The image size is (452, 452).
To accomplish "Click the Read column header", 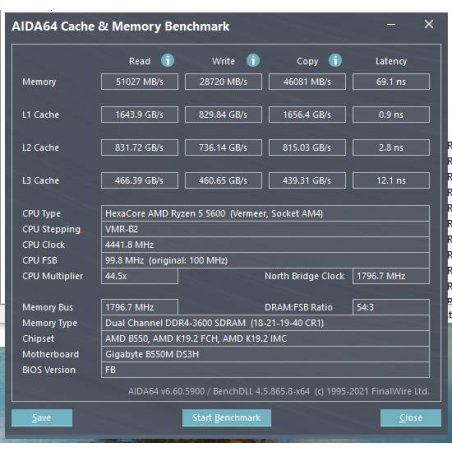I will pyautogui.click(x=140, y=61).
